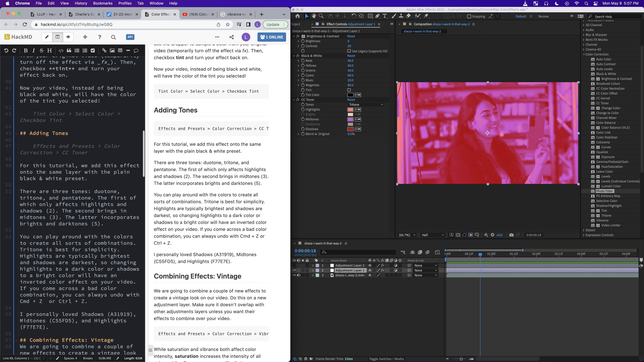Click the Midtones purple color swatch
The image size is (644, 362).
click(350, 119)
